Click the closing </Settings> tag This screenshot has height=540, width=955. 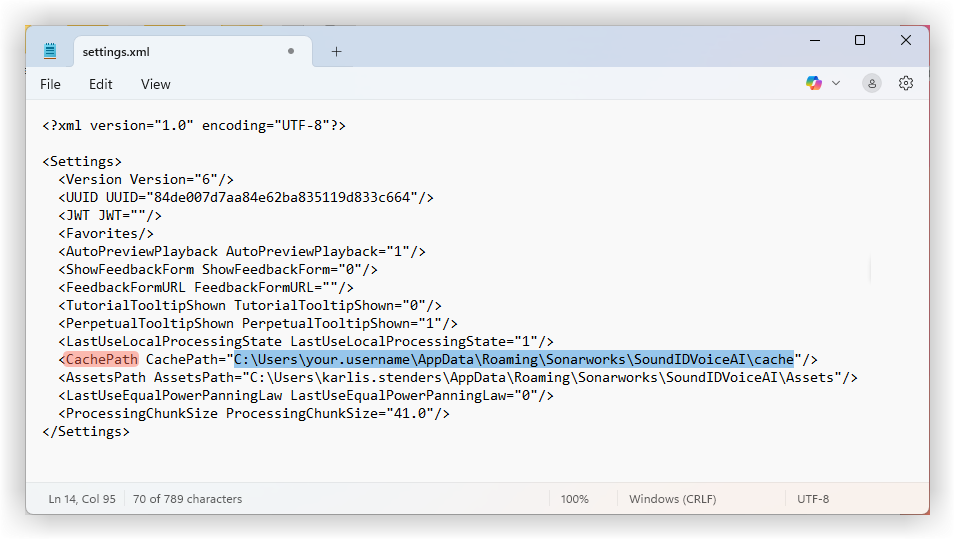click(x=86, y=432)
